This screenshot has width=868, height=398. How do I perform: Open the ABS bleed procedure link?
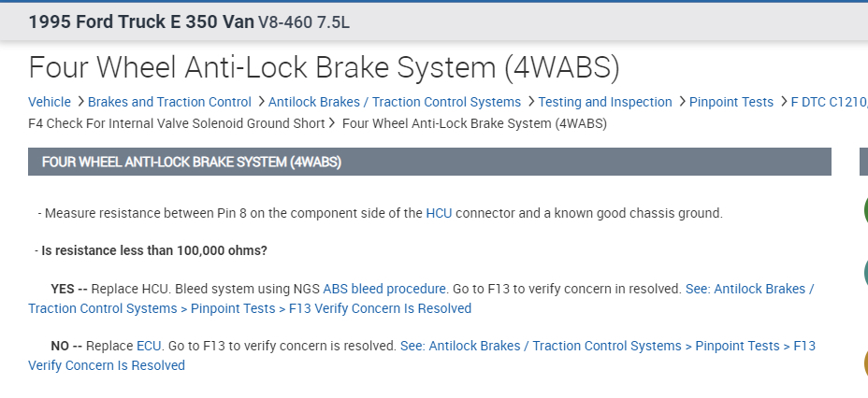(x=384, y=289)
